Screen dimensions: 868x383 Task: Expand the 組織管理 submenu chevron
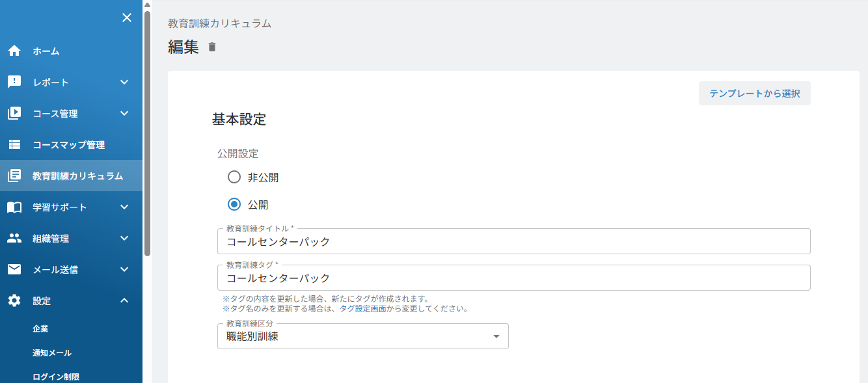pos(124,239)
